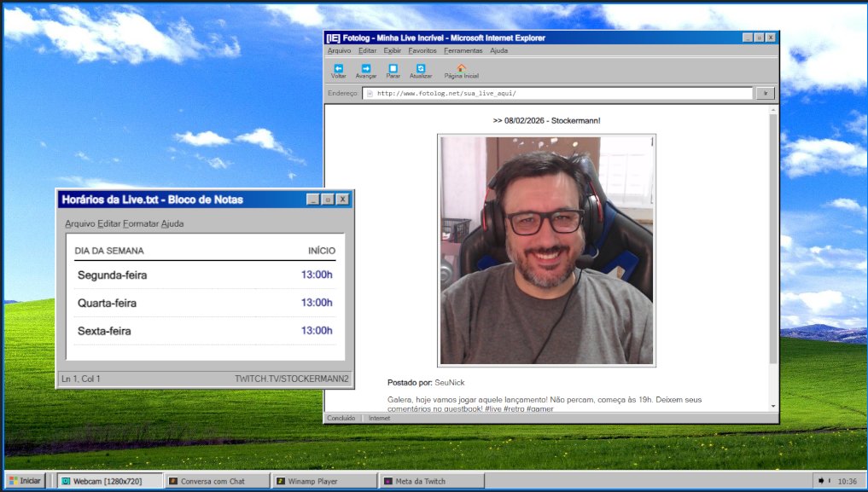
Task: Open the Favoritos menu
Action: tap(422, 50)
